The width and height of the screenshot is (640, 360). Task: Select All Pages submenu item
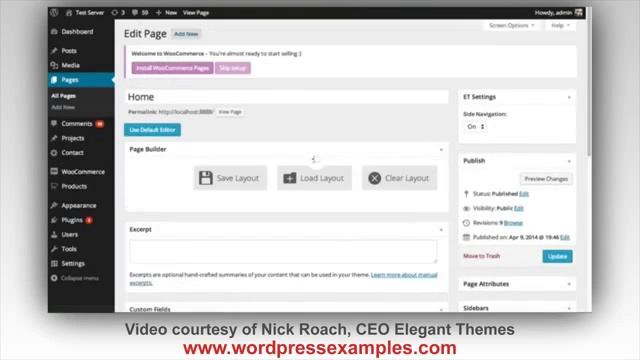[63, 96]
